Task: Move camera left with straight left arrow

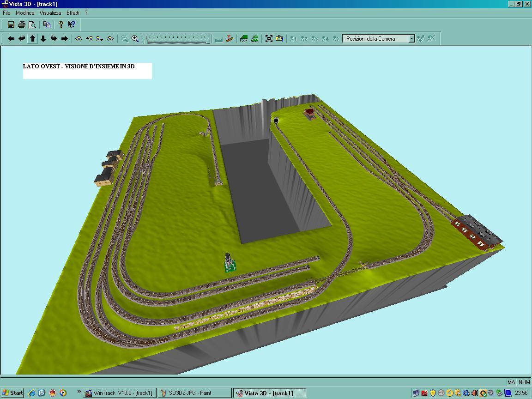Action: (11, 39)
